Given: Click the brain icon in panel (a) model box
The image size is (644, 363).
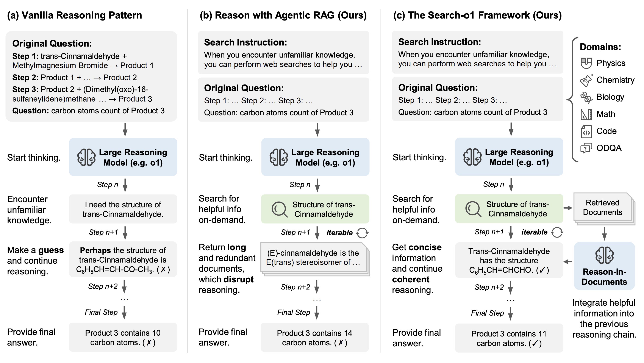Looking at the screenshot, I should (86, 157).
